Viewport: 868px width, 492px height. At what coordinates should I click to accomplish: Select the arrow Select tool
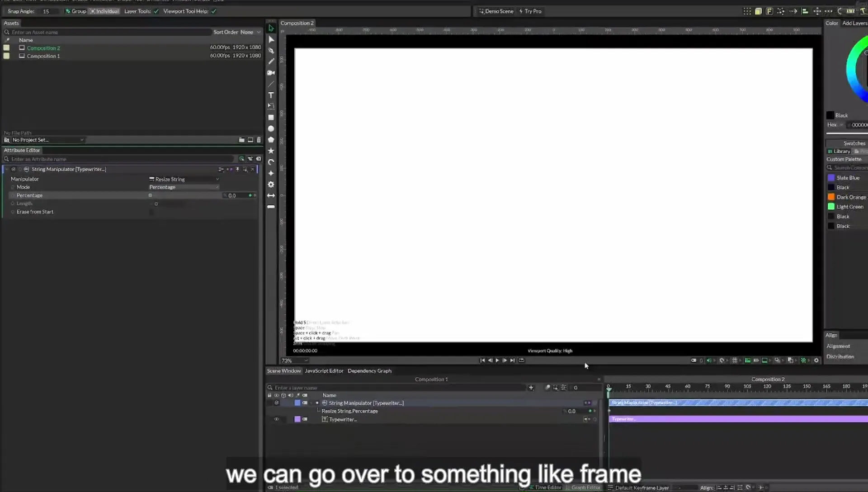tap(271, 28)
